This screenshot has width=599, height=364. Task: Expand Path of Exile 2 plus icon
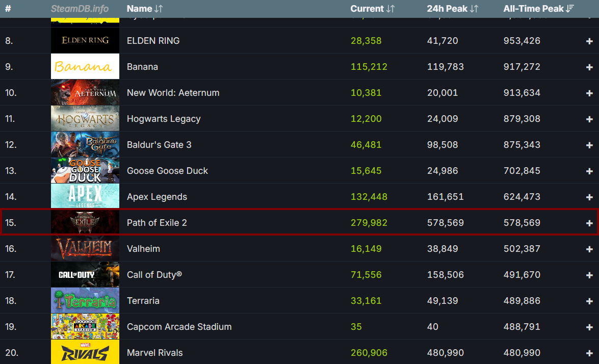coord(589,223)
